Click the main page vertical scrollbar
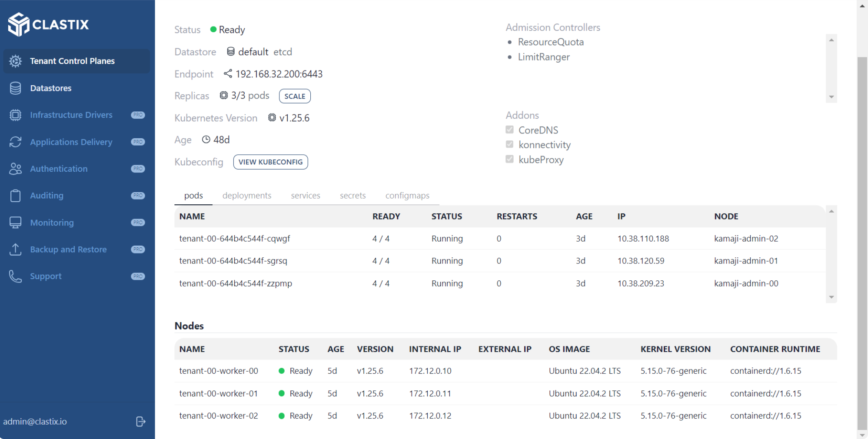Viewport: 868px width, 439px height. (x=862, y=243)
